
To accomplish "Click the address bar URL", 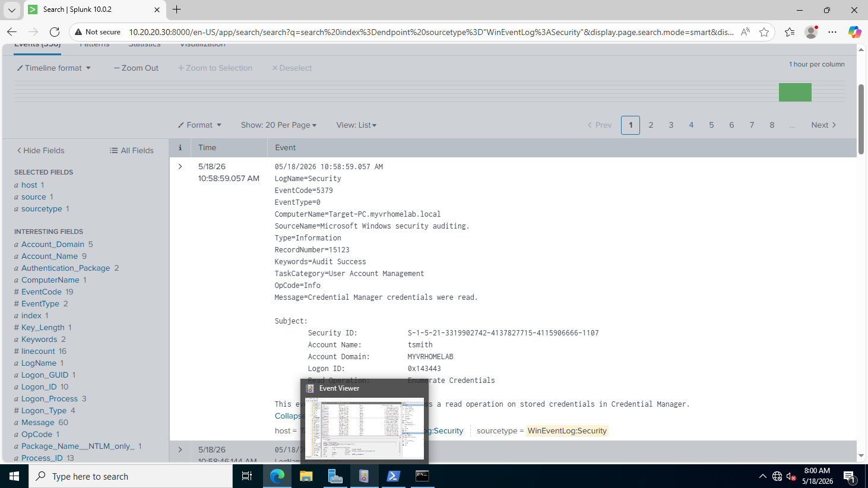I will click(x=431, y=32).
